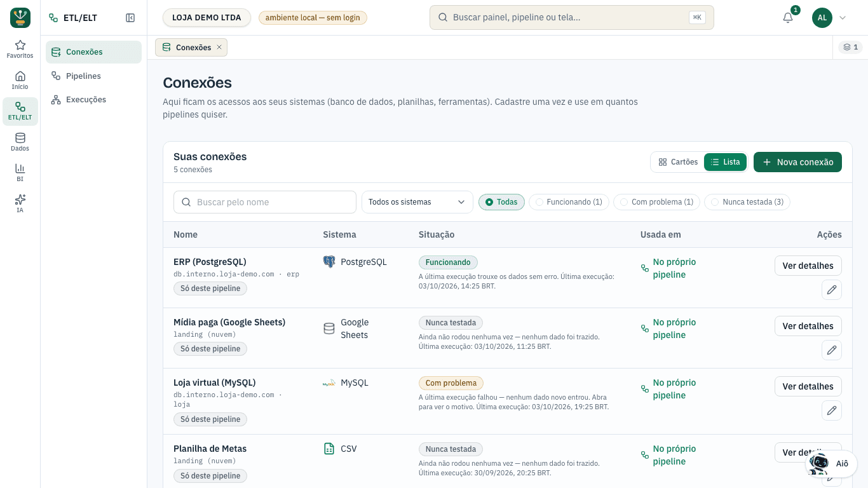Filter by Funcionando (1)
The height and width of the screenshot is (488, 868).
point(569,202)
